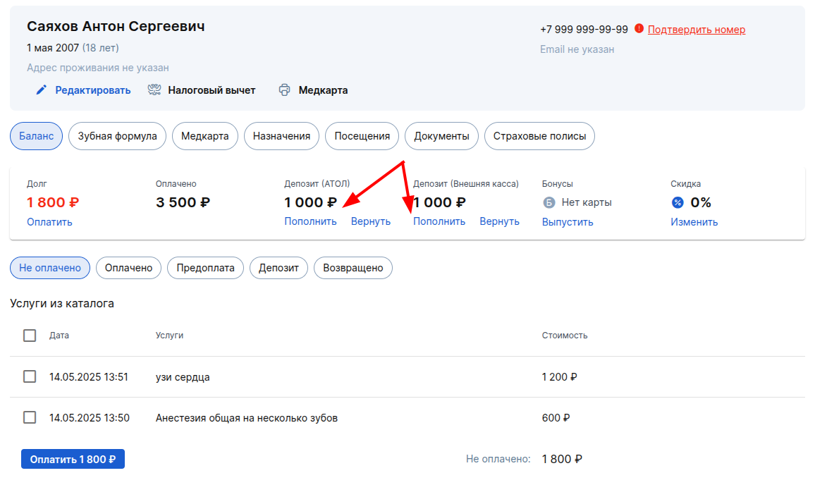Image resolution: width=815 pixels, height=504 pixels.
Task: Switch to the Документы tab
Action: pos(441,136)
